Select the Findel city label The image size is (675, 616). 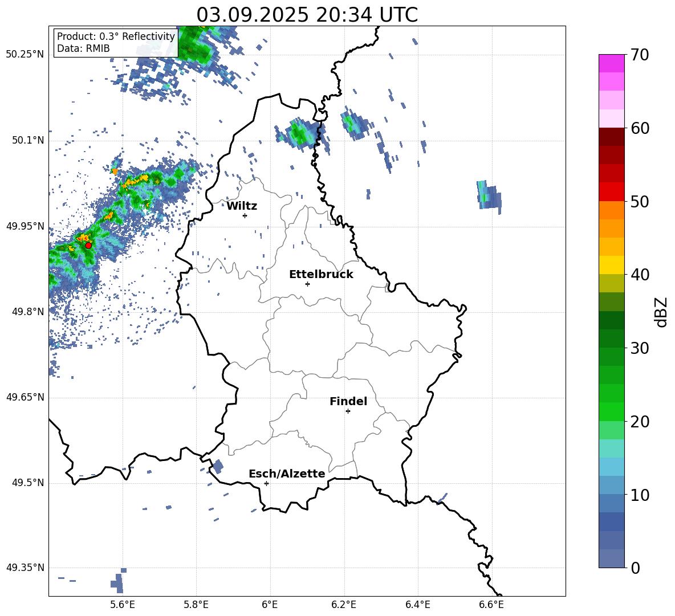(348, 401)
